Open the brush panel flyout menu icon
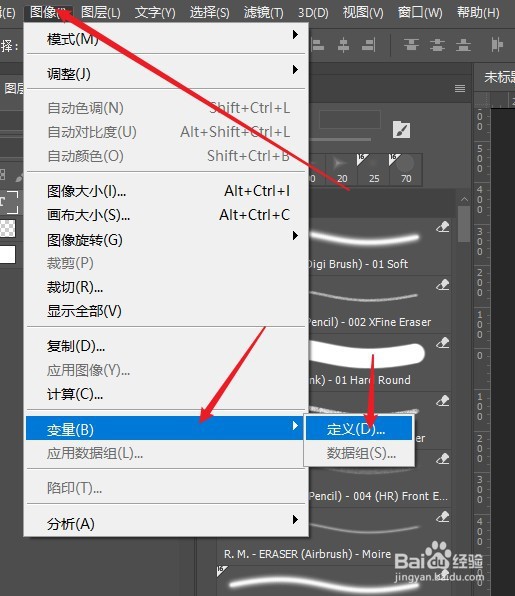 (460, 89)
